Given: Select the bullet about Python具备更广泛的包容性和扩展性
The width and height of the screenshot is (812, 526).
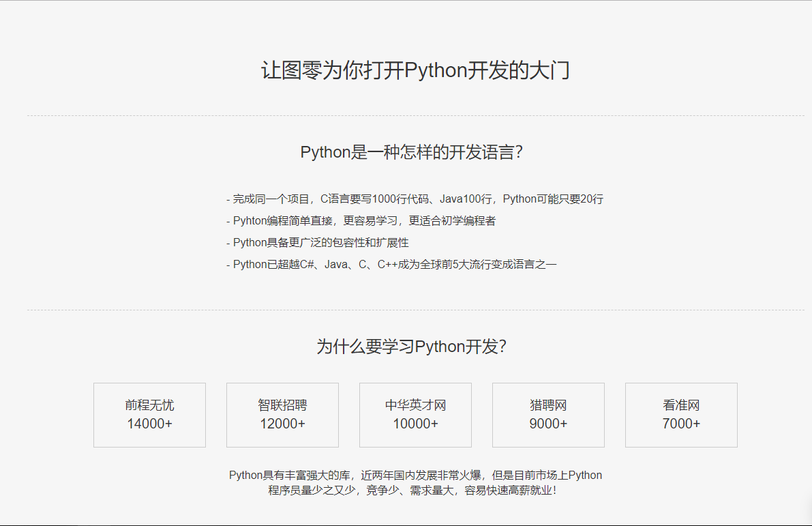Looking at the screenshot, I should click(x=317, y=242).
